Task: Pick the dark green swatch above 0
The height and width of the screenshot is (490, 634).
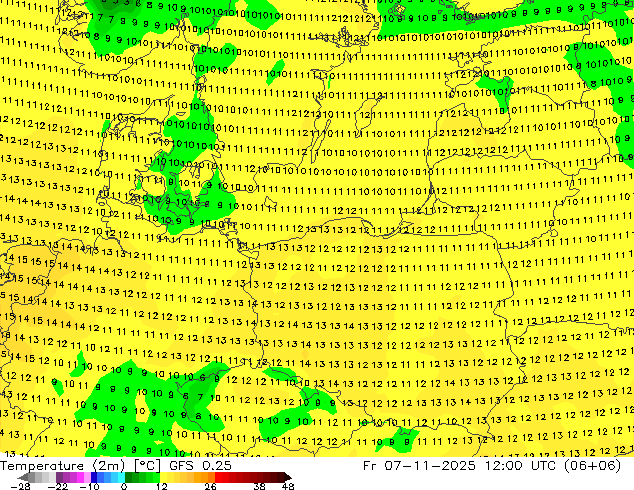Action: [x=128, y=477]
